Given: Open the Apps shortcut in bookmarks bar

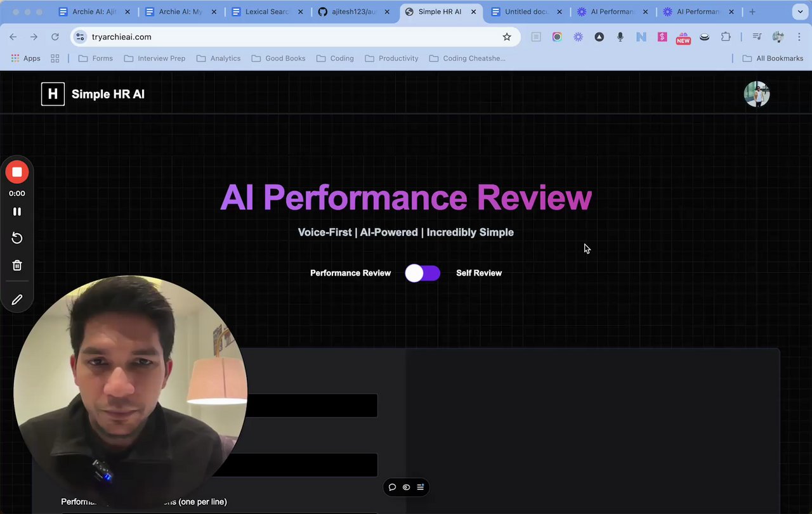Looking at the screenshot, I should tap(25, 58).
